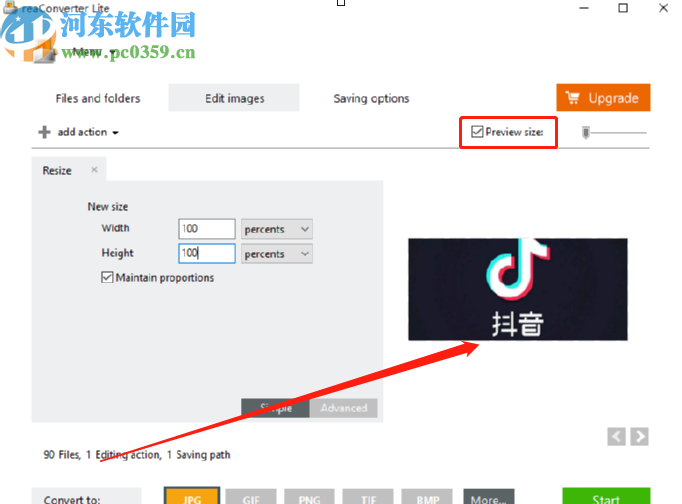Select BMP as the output format

[428, 497]
